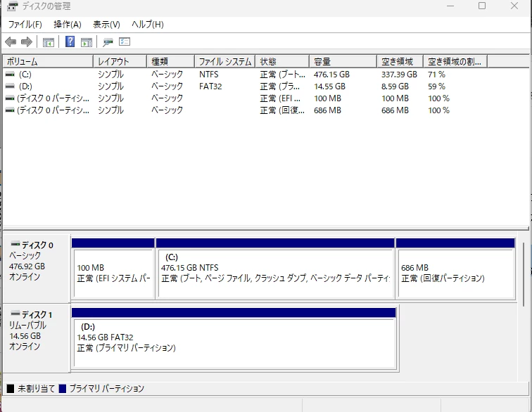Select the 100 MB EFI system partition block
This screenshot has width=532, height=412.
click(x=113, y=269)
